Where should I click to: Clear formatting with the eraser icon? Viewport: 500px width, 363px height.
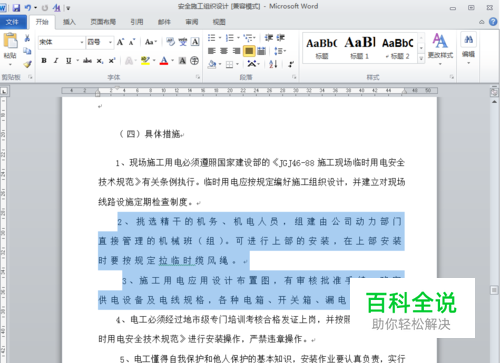(x=170, y=42)
